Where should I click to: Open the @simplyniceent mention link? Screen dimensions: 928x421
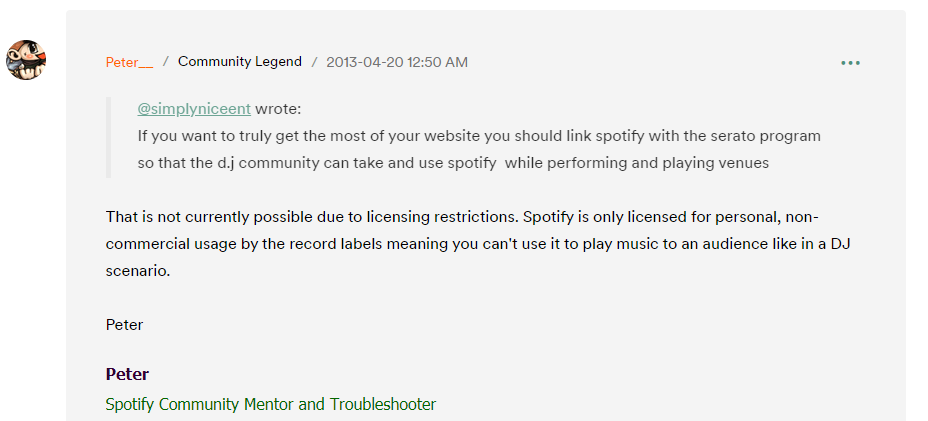(194, 109)
